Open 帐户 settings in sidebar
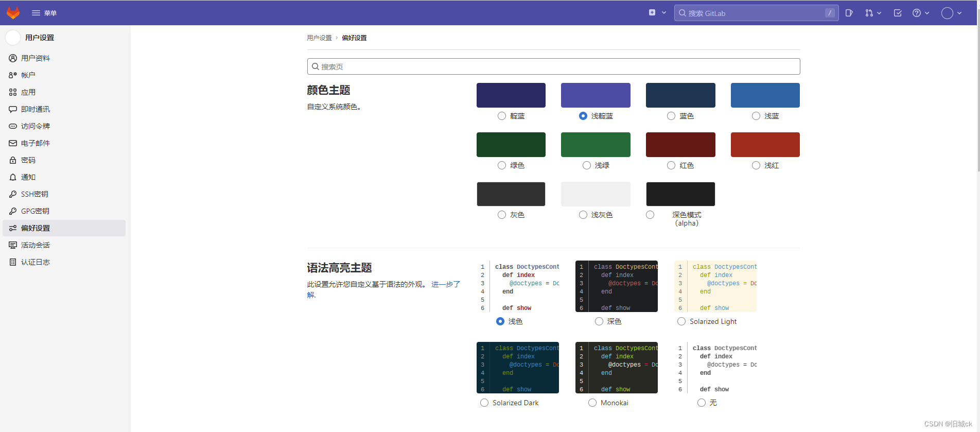The height and width of the screenshot is (432, 980). click(x=64, y=75)
